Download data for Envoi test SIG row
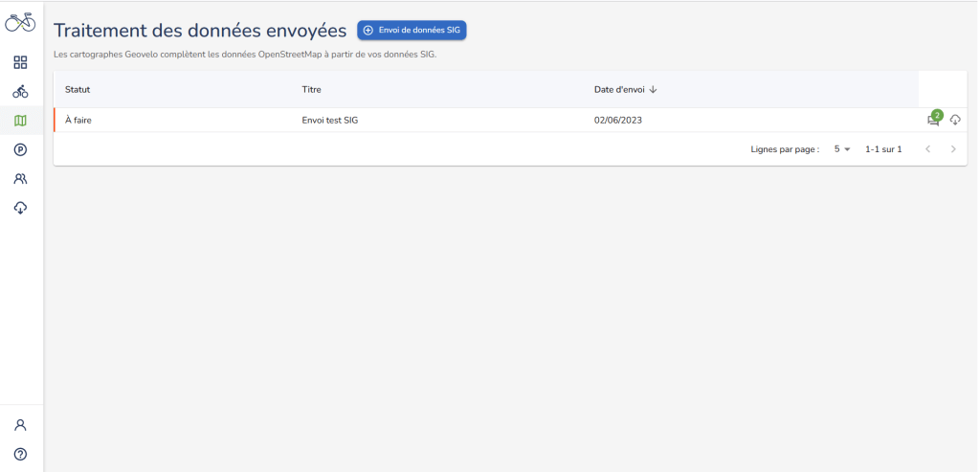980x472 pixels. click(955, 120)
